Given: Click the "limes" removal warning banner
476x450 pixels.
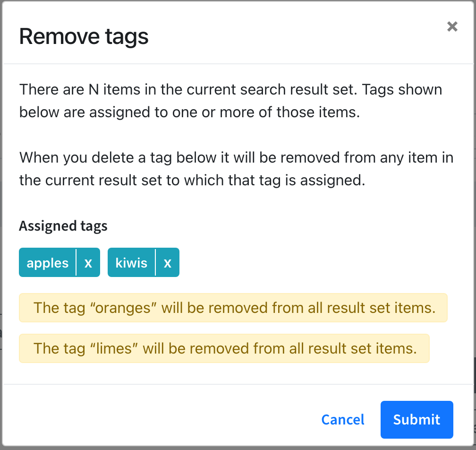Looking at the screenshot, I should tap(224, 348).
